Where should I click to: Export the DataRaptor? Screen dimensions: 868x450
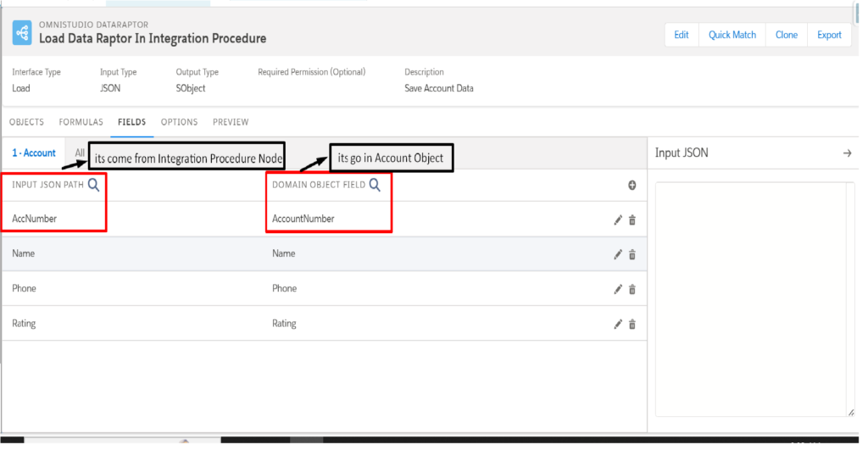coord(829,35)
